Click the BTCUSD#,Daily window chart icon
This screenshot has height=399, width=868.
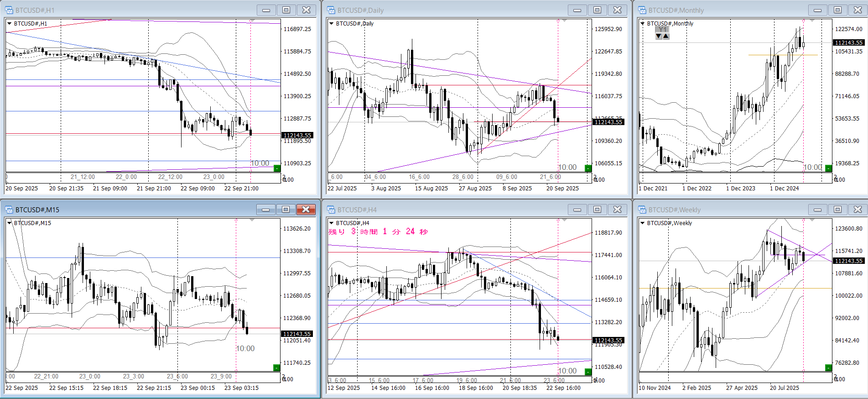coord(331,10)
